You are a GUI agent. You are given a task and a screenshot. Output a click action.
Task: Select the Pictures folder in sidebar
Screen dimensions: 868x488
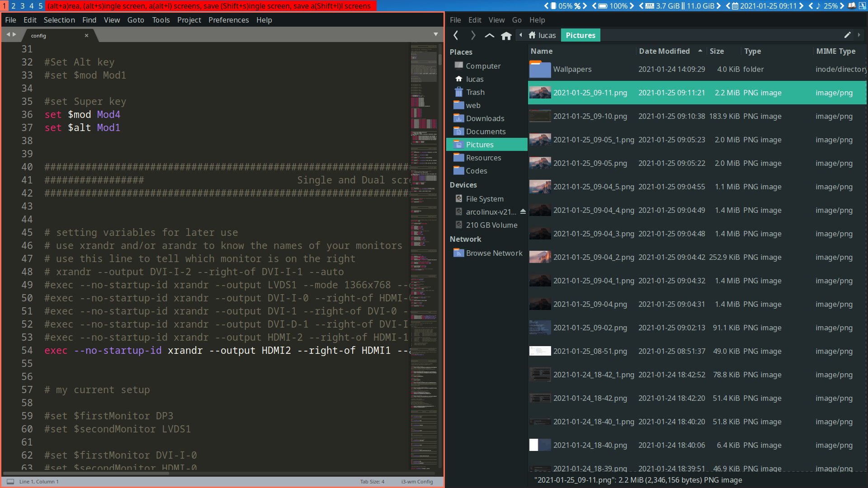[480, 144]
